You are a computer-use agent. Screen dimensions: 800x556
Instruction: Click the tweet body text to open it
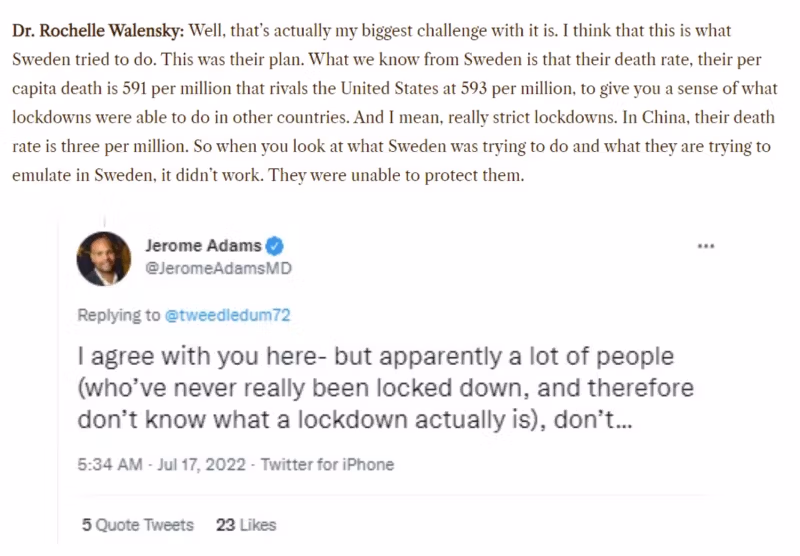point(385,391)
